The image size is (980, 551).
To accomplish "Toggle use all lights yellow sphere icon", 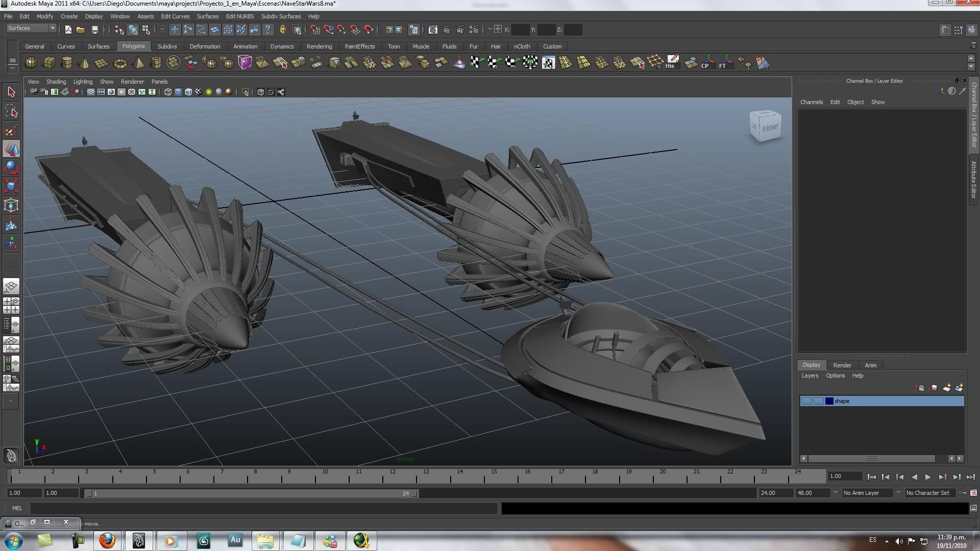I will pyautogui.click(x=209, y=92).
